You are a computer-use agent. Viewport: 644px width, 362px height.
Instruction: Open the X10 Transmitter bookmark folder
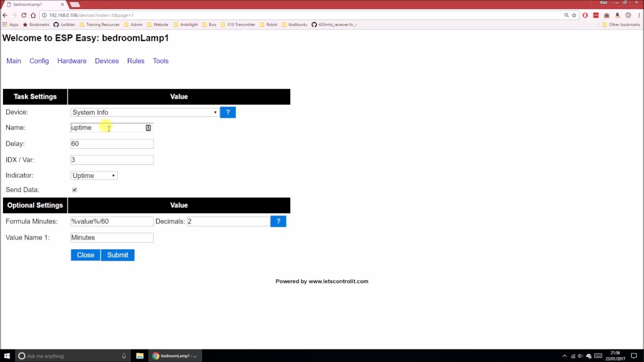pos(238,25)
